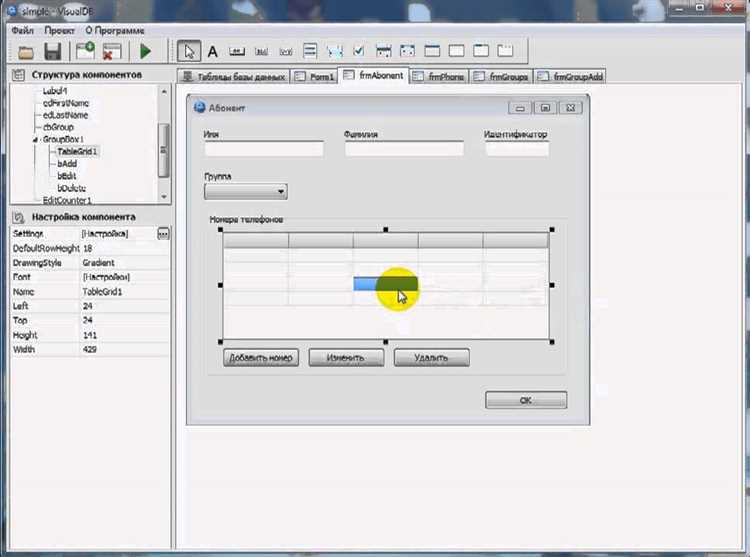Switch to the frmPhone tab

(x=439, y=76)
